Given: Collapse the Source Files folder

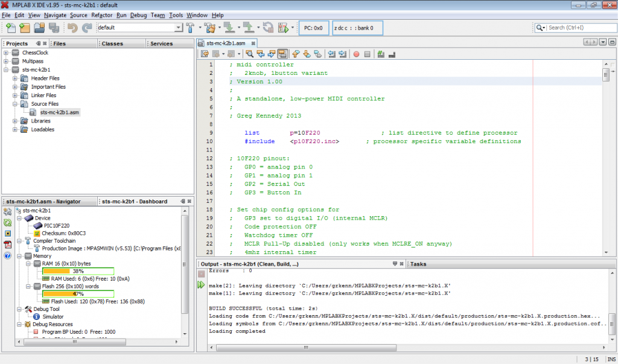Looking at the screenshot, I should tap(15, 104).
